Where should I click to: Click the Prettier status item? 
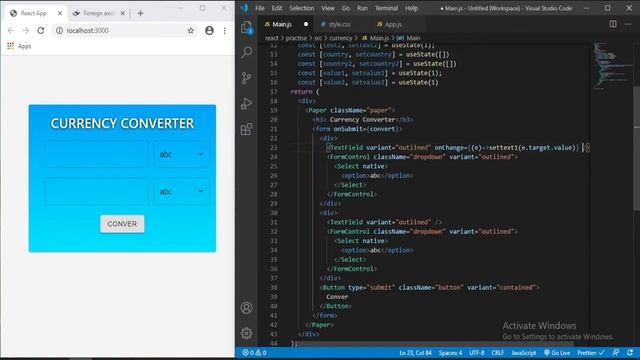point(591,353)
